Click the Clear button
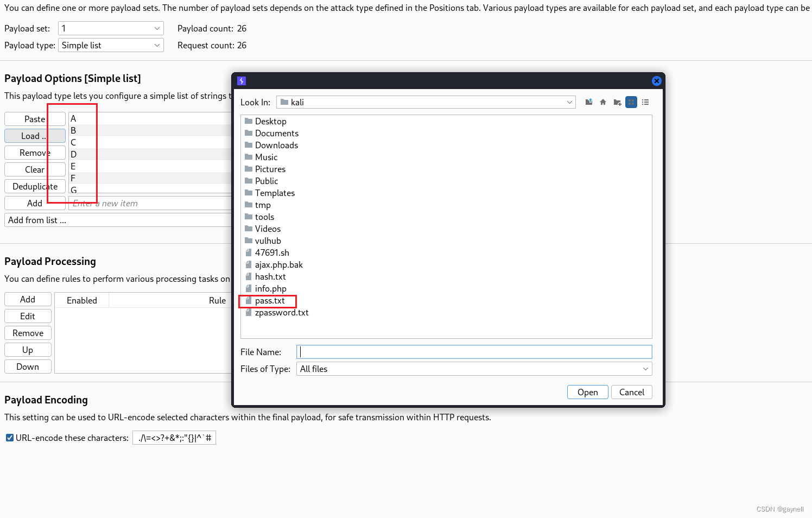Viewport: 812px width, 518px height. click(x=35, y=169)
